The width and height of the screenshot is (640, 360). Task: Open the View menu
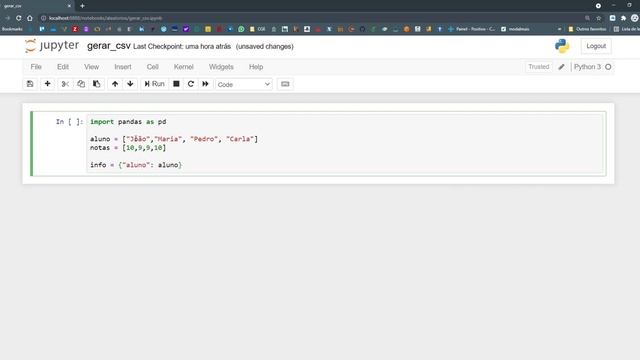(x=91, y=67)
